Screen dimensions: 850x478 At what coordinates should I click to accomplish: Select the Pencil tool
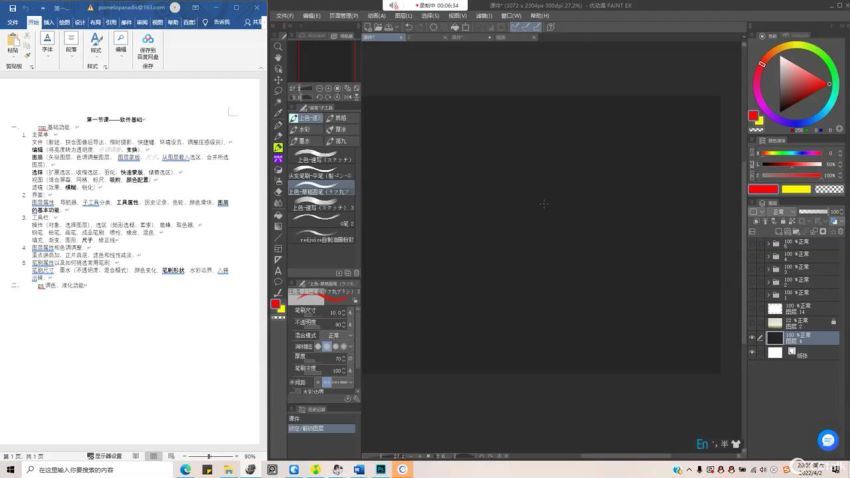click(x=278, y=136)
